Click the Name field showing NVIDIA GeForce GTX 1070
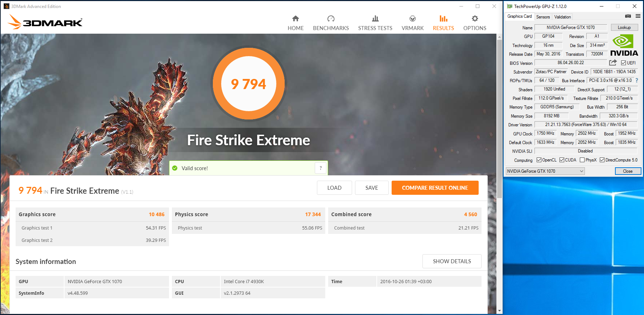 (570, 28)
